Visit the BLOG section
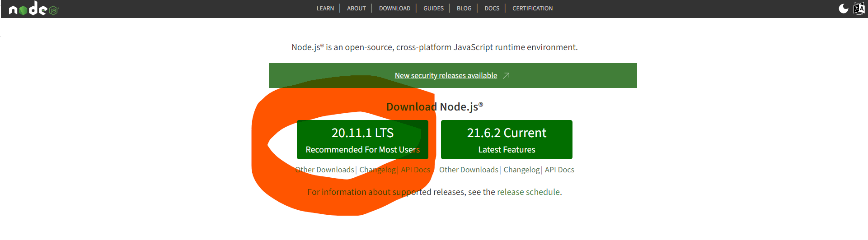The height and width of the screenshot is (240, 868). pyautogui.click(x=464, y=9)
